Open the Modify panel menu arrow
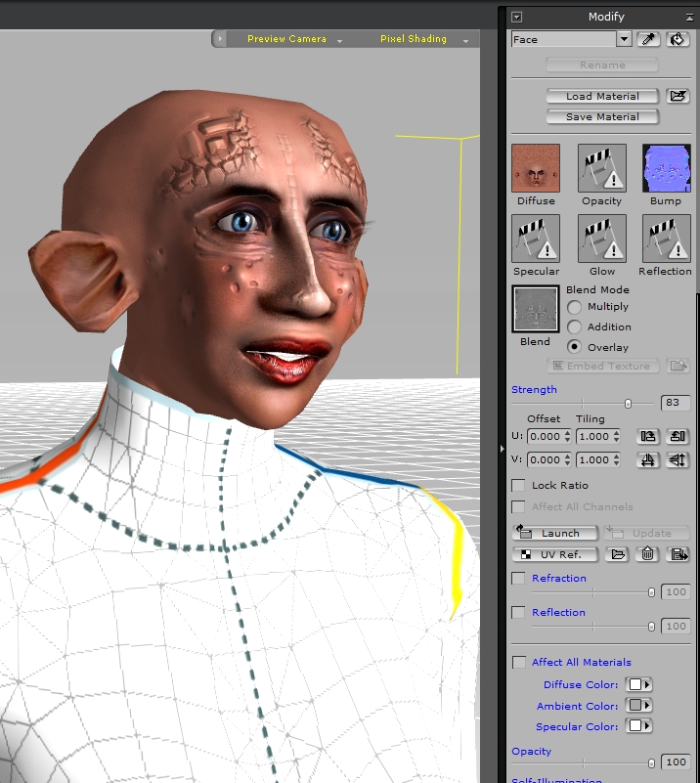The height and width of the screenshot is (783, 700). tap(517, 17)
